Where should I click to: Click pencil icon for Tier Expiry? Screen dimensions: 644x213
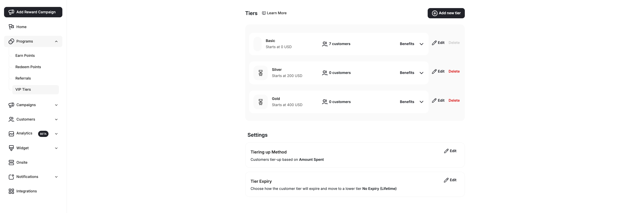(x=446, y=180)
